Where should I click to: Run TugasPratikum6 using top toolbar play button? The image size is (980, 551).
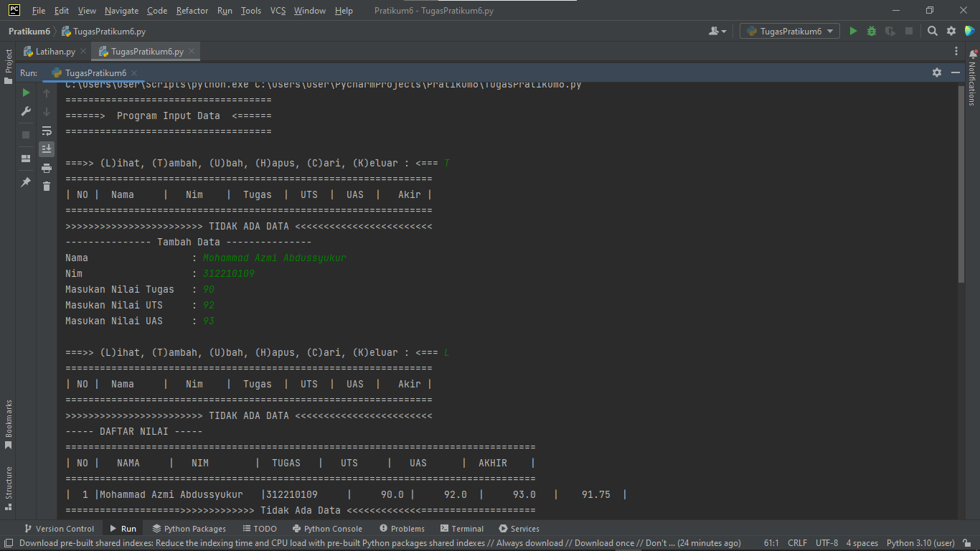pos(853,31)
